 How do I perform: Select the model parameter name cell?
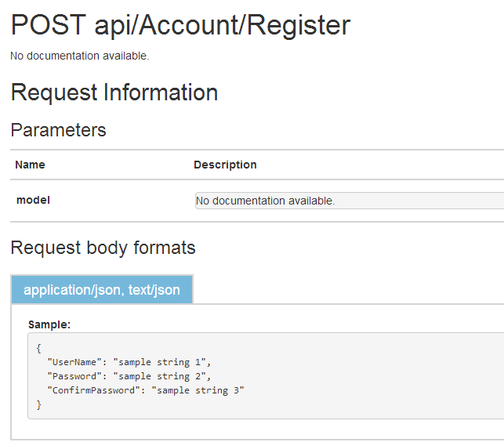33,200
